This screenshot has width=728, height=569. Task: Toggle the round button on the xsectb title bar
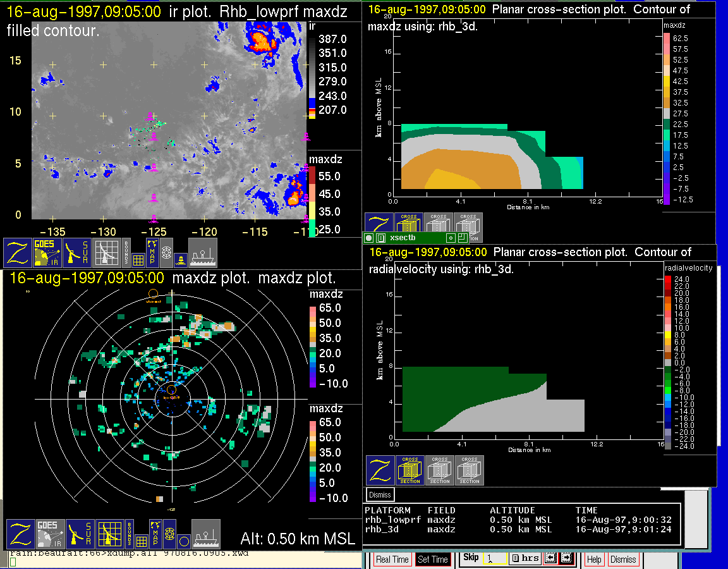click(x=369, y=238)
